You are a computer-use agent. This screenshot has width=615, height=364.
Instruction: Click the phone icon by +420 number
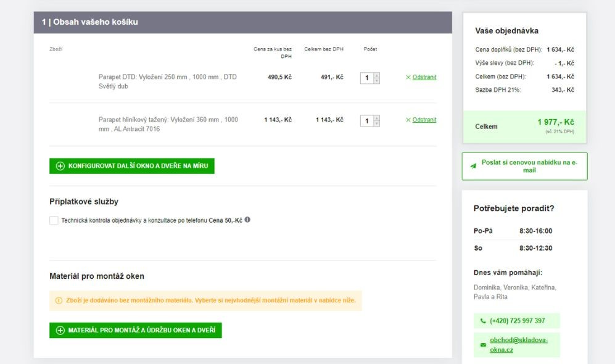(482, 321)
